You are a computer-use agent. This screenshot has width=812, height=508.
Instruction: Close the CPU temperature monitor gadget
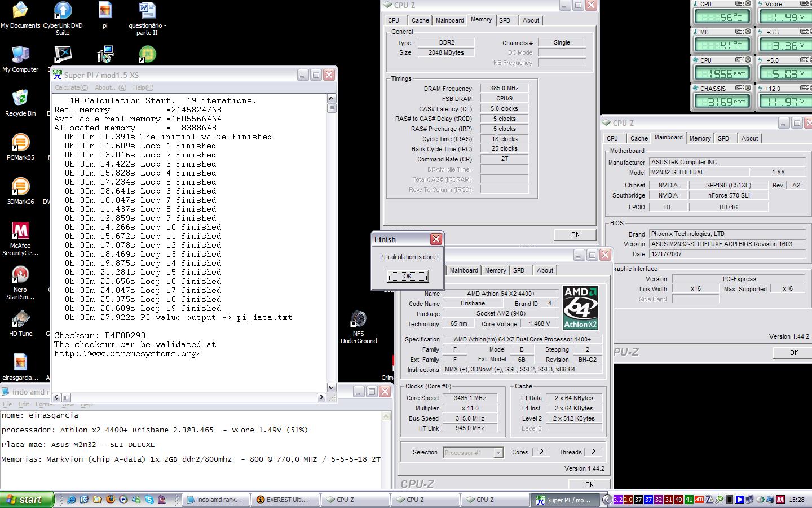click(748, 3)
